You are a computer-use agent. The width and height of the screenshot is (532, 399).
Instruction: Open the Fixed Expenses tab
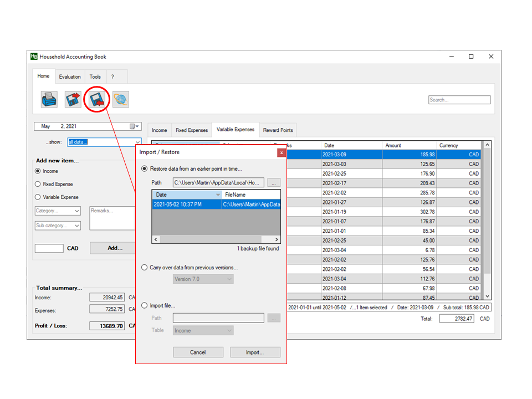click(192, 130)
